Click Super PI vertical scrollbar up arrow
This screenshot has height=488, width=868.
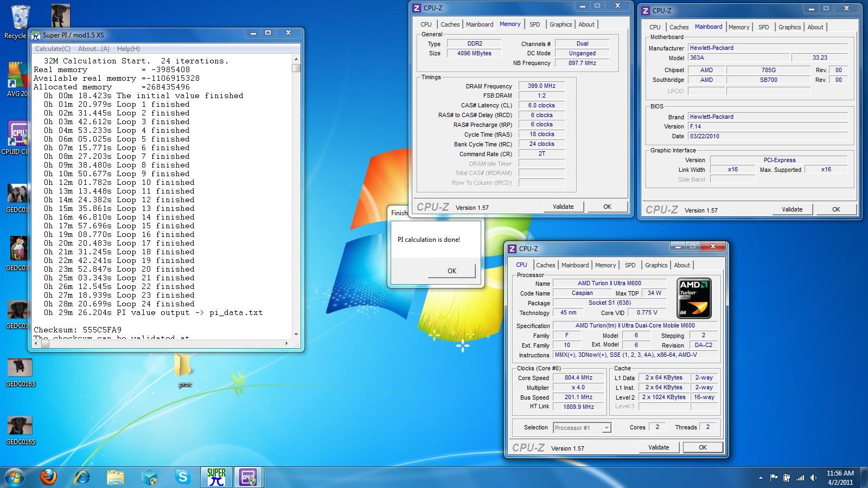(296, 59)
